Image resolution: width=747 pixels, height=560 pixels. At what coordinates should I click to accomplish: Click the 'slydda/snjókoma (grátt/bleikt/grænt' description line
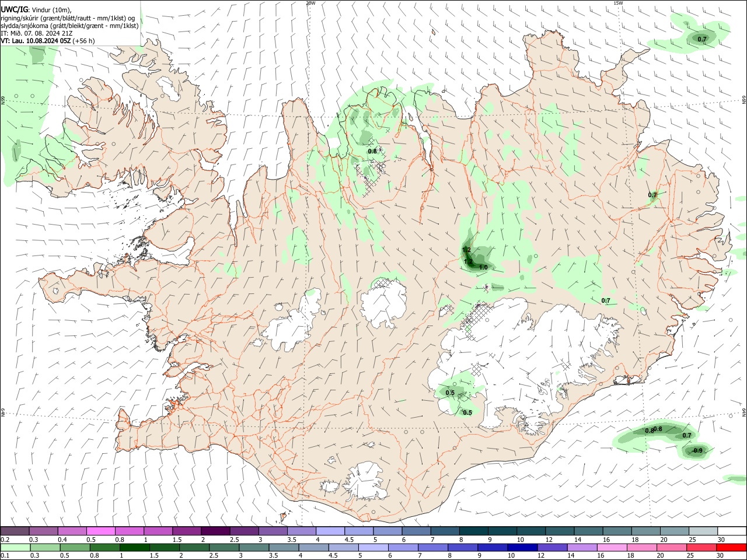click(x=69, y=26)
